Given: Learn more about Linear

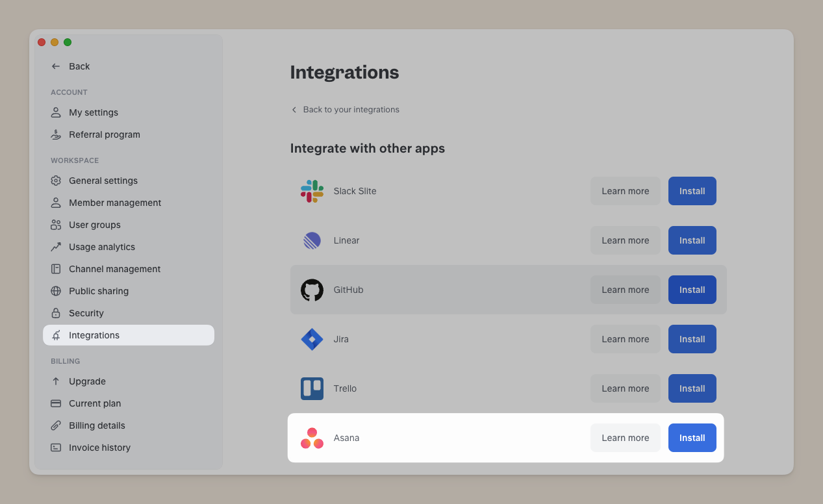Looking at the screenshot, I should (625, 240).
